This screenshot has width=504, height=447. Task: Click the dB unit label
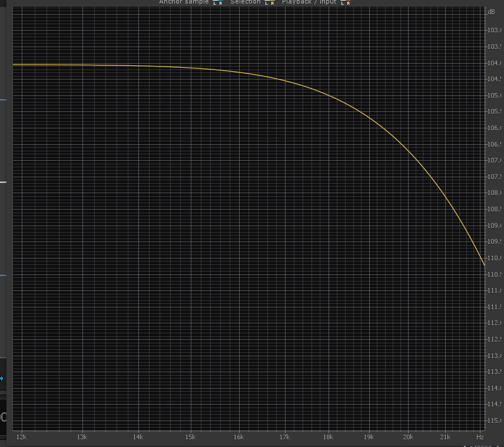point(491,12)
